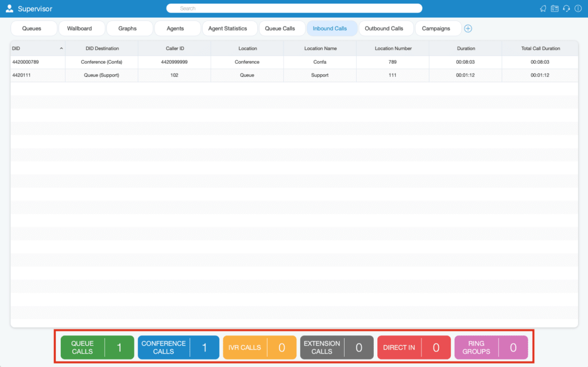This screenshot has width=588, height=367.
Task: Add a new tab with plus icon
Action: 468,29
